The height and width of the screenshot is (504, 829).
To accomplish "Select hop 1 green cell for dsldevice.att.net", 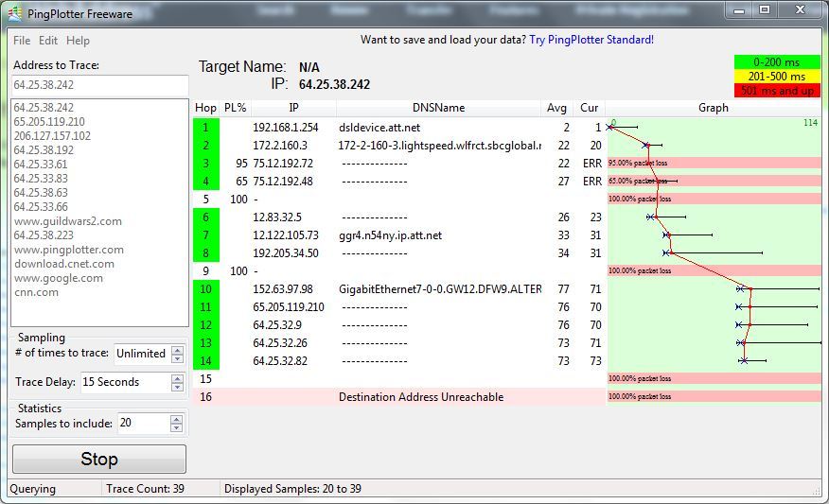I will tap(206, 128).
